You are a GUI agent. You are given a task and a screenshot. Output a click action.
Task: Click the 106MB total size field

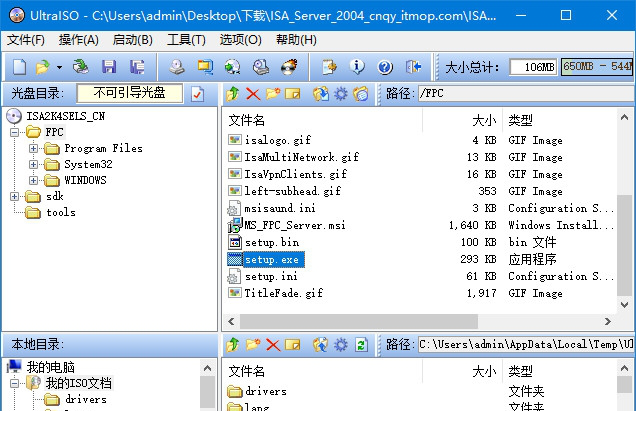tap(533, 67)
